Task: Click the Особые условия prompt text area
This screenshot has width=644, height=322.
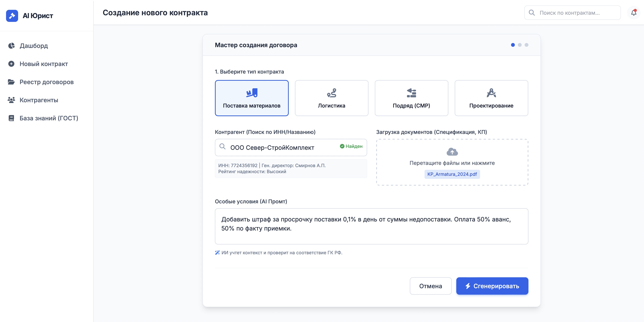Action: (x=371, y=226)
